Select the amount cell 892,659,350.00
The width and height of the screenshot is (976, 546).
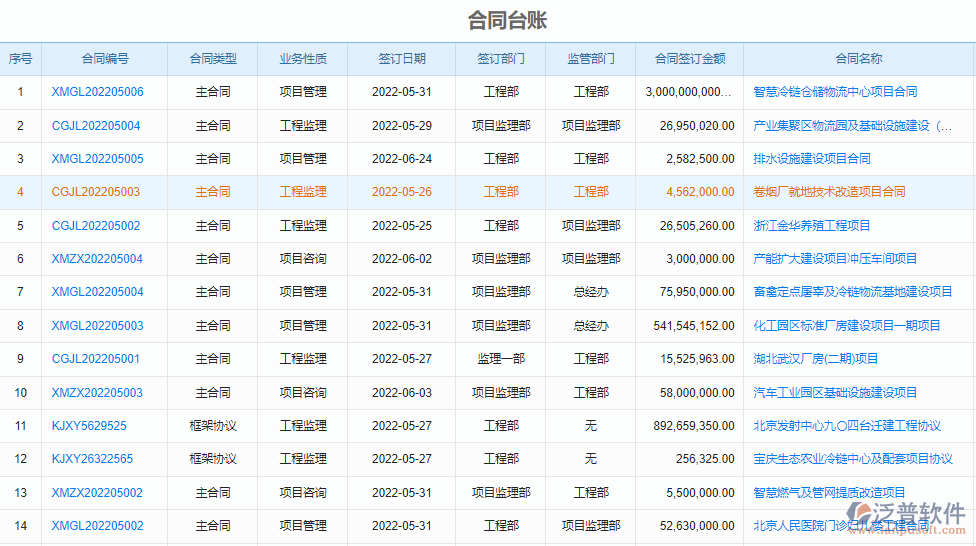[693, 426]
